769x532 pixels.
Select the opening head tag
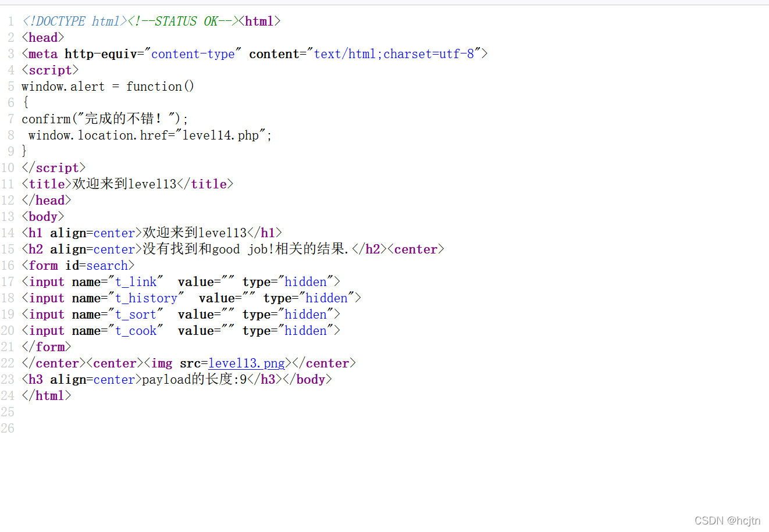(x=43, y=38)
